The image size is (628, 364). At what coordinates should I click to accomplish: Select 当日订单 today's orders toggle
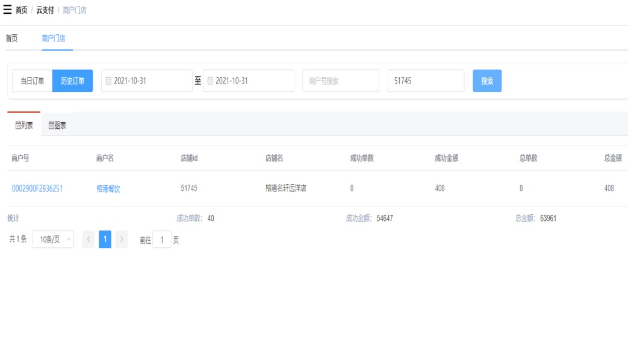point(33,81)
